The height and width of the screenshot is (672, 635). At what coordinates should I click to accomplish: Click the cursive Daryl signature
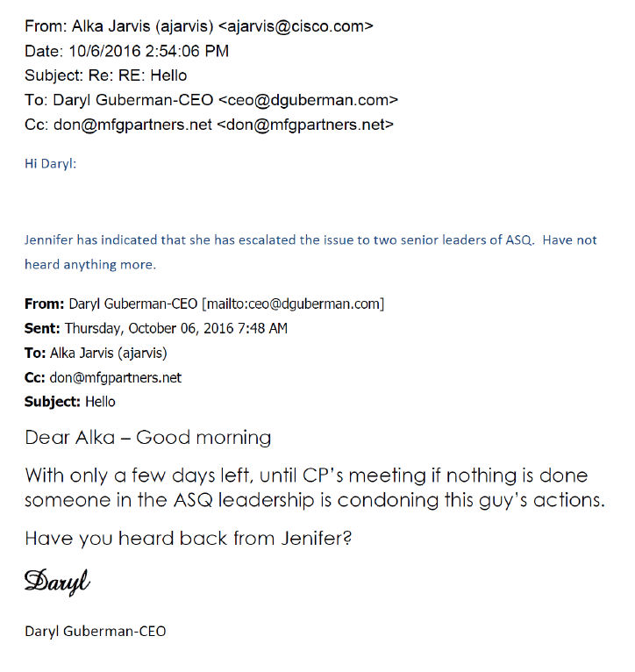(x=57, y=582)
